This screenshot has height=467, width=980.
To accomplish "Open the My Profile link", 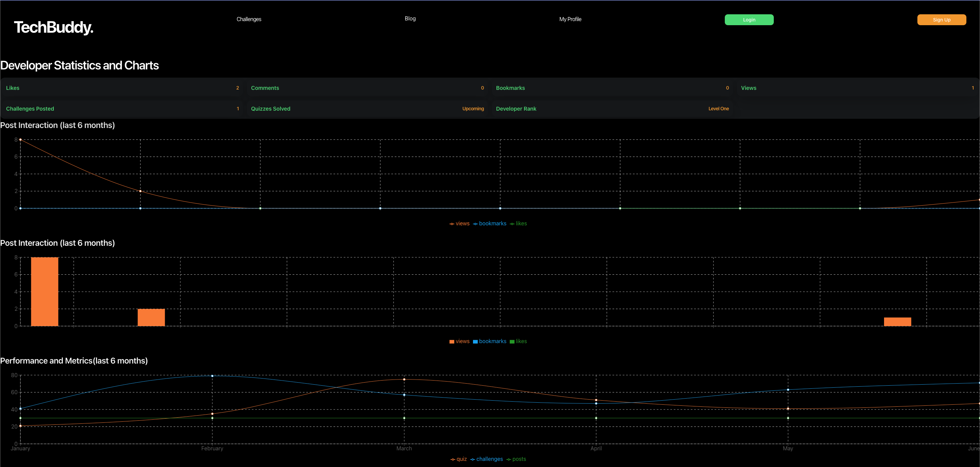I will point(570,19).
